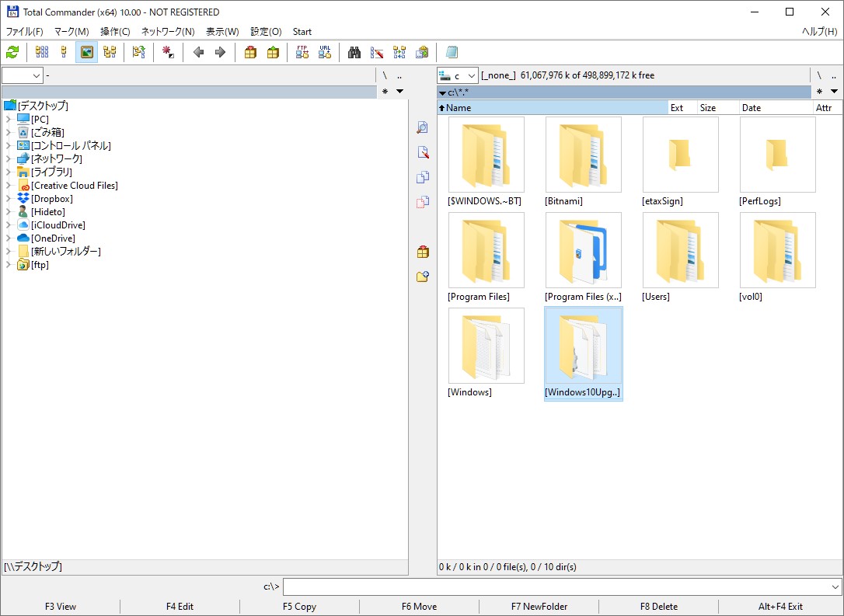Image resolution: width=844 pixels, height=616 pixels.
Task: Switch to full details view mode
Action: tap(64, 52)
